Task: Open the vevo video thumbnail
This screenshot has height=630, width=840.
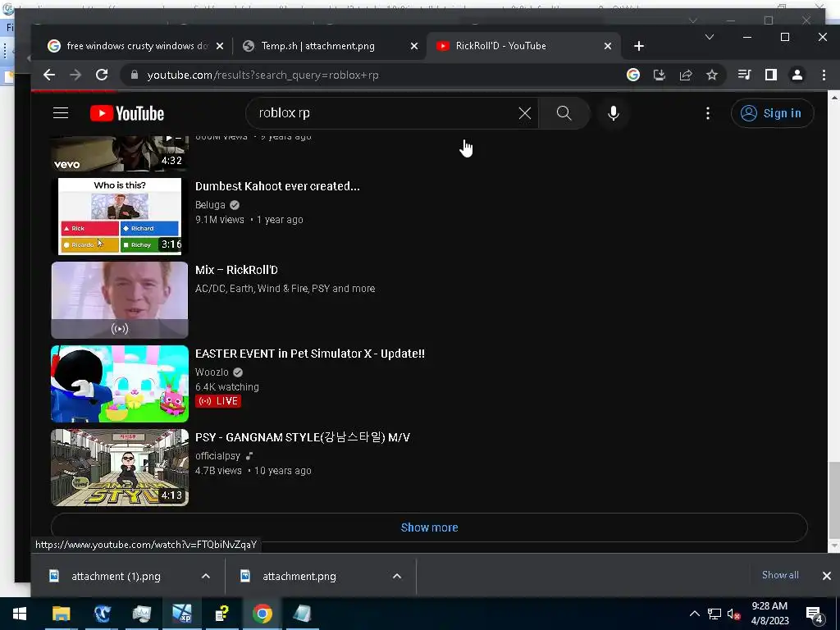Action: click(120, 153)
